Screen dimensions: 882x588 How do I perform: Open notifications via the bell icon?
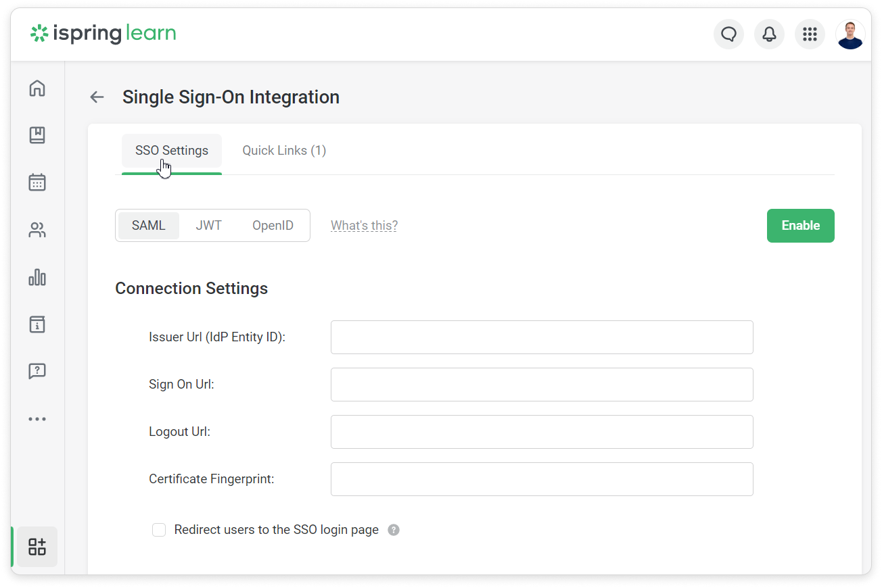[x=769, y=34]
